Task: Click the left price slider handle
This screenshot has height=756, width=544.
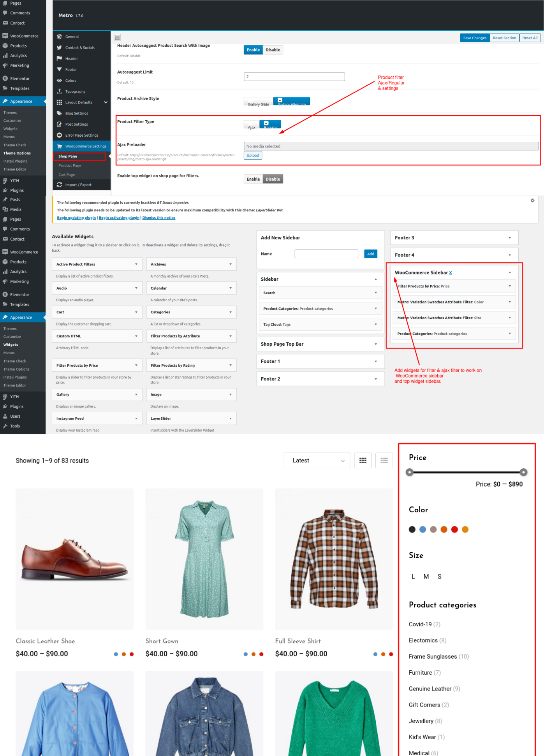Action: tap(409, 472)
